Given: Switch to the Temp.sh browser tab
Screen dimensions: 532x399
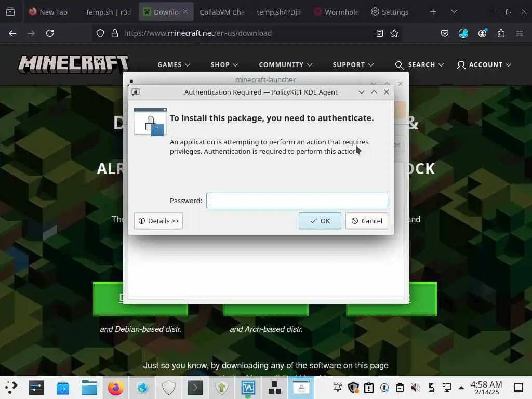Looking at the screenshot, I should [108, 12].
